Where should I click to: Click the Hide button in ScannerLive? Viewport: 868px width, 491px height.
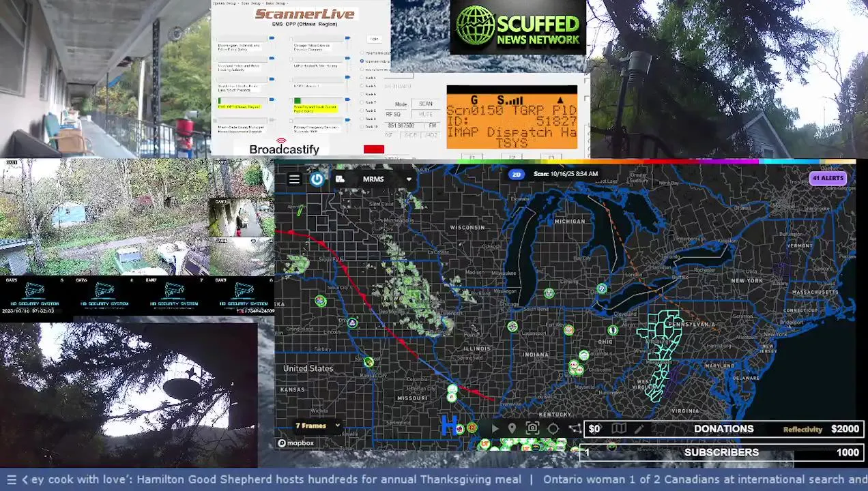374,39
